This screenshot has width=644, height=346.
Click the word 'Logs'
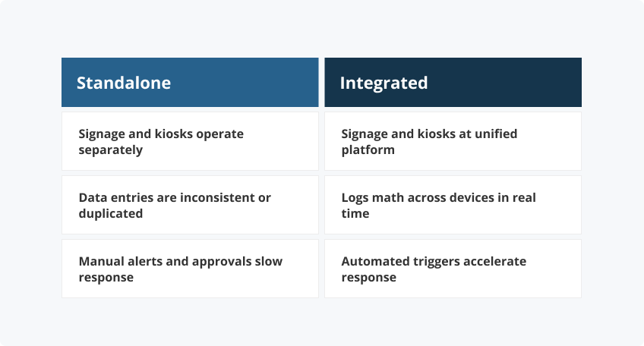(x=355, y=197)
